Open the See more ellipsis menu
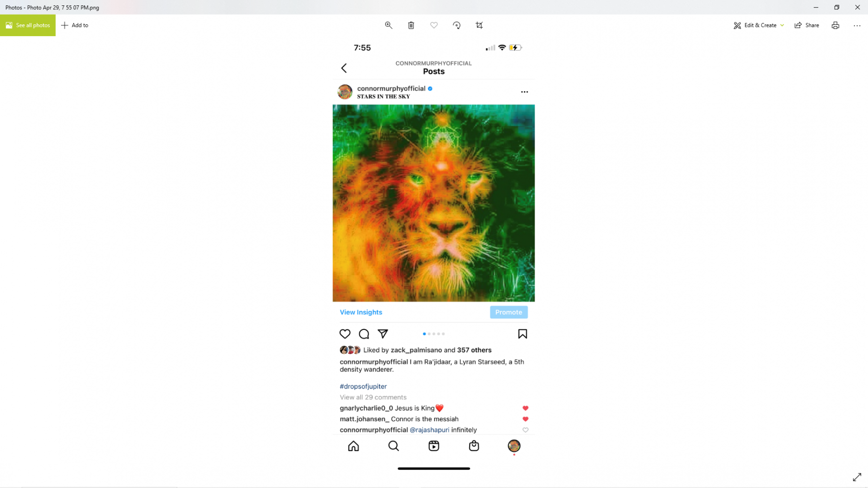The height and width of the screenshot is (488, 868). (857, 25)
